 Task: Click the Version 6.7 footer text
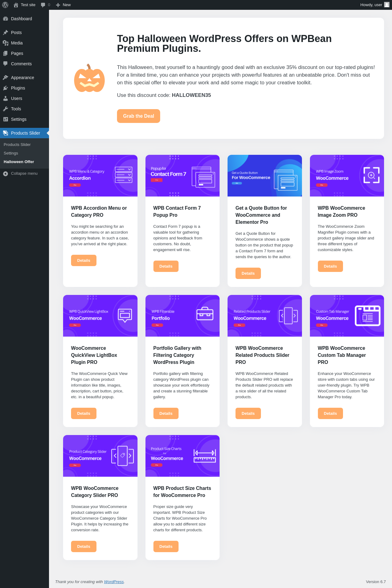(376, 582)
